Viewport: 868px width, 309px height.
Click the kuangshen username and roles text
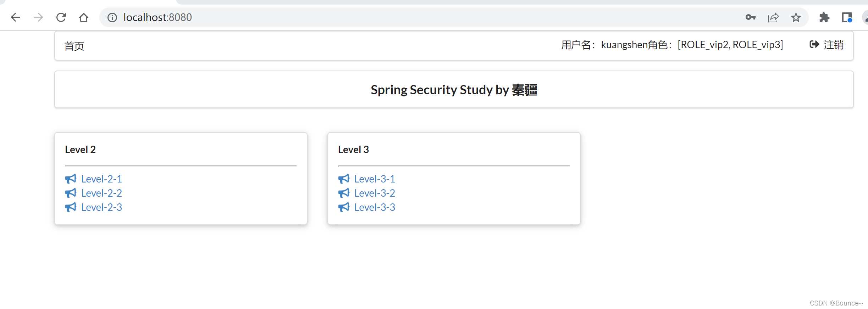click(x=672, y=45)
